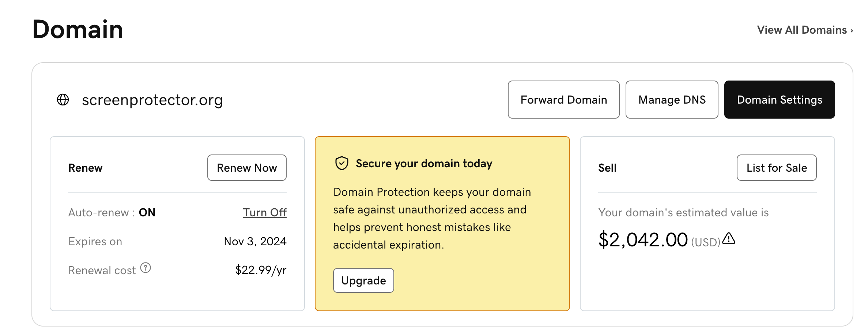This screenshot has height=328, width=868.
Task: Click the $22.99/yr renewal cost amount
Action: click(261, 270)
